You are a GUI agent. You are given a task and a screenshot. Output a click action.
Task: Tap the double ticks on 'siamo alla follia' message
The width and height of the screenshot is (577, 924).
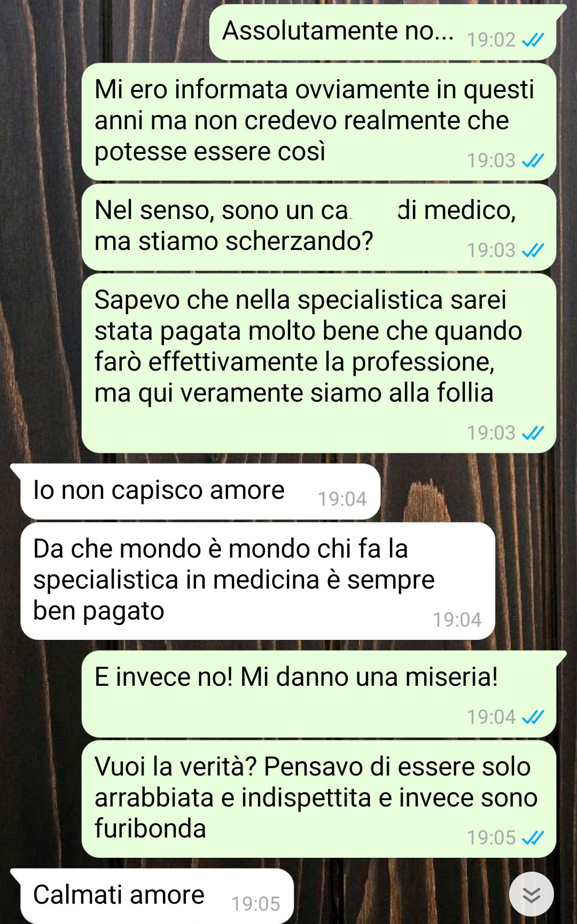(x=533, y=433)
